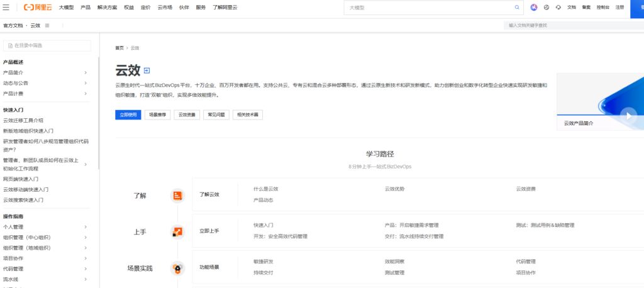Open 敏捷研发 link
The height and width of the screenshot is (288, 644).
264,262
